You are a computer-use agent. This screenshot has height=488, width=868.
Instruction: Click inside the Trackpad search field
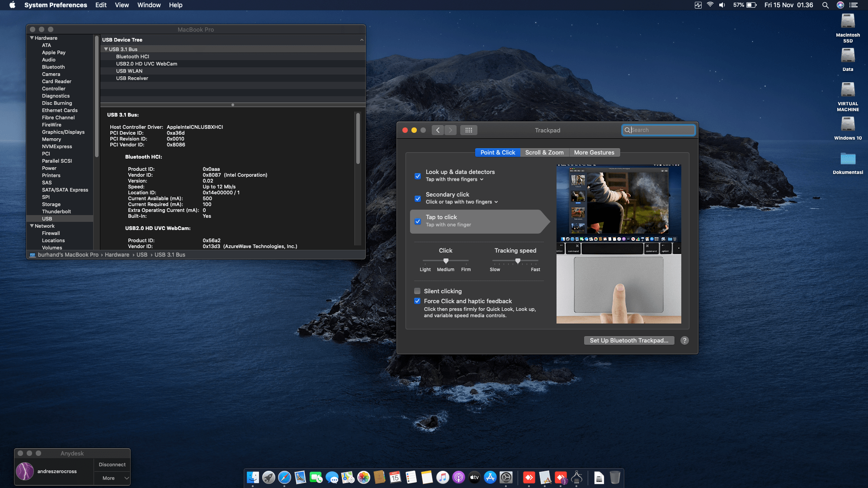tap(658, 130)
